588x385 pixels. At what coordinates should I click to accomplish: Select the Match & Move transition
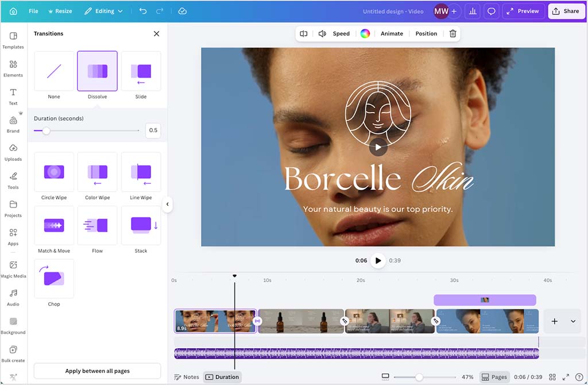click(54, 225)
